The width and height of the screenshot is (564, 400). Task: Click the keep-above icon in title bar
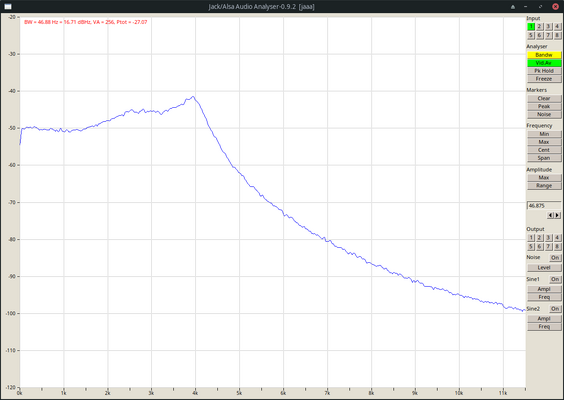[513, 6]
